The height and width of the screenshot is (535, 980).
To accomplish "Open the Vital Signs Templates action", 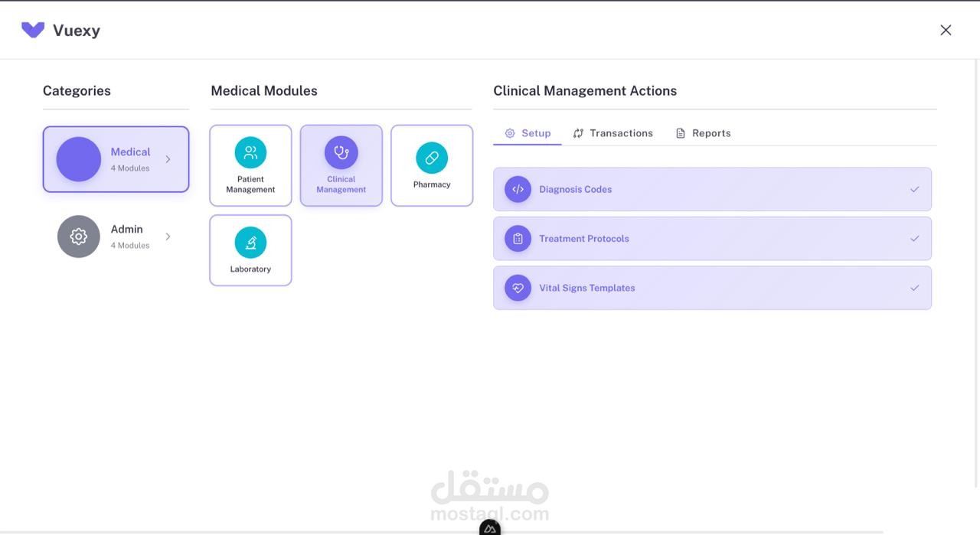I will (x=587, y=288).
